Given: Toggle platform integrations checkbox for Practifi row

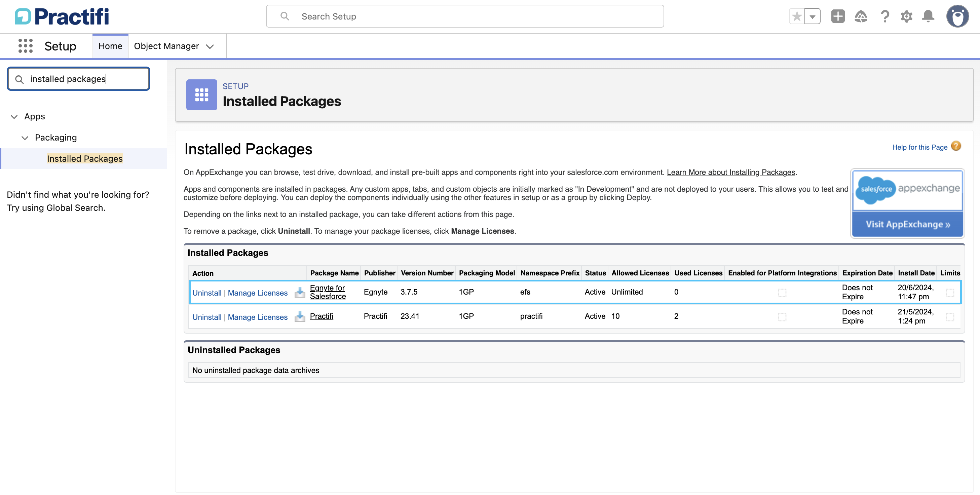Looking at the screenshot, I should pos(782,317).
